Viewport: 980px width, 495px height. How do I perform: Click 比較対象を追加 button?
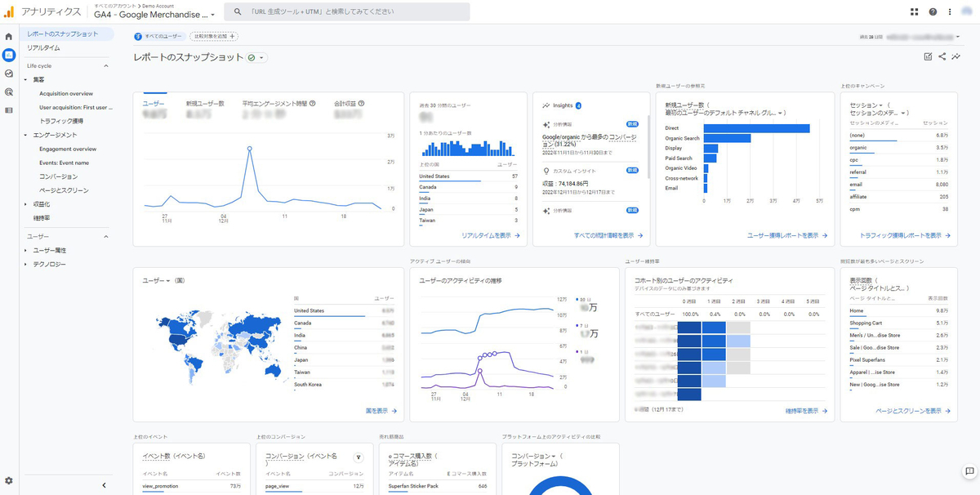click(214, 37)
